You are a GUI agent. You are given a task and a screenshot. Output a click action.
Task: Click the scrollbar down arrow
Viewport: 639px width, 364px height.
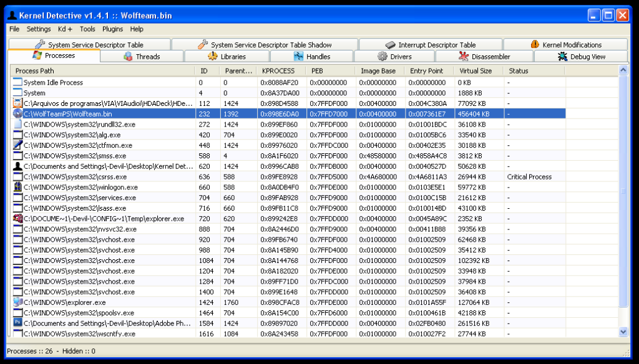pyautogui.click(x=623, y=332)
